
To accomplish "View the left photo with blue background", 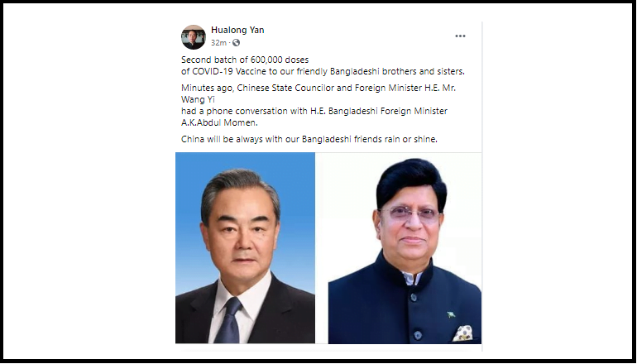I will point(245,248).
